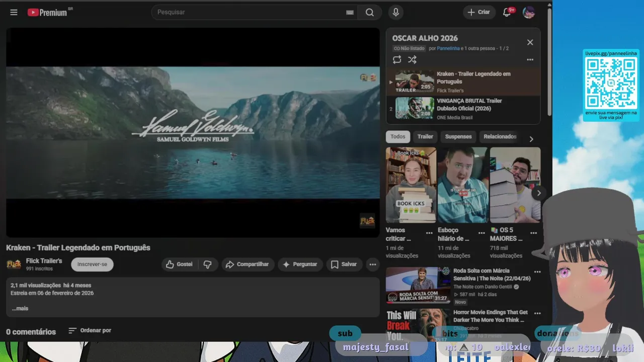Select the Relacionados filter chip

pyautogui.click(x=500, y=137)
